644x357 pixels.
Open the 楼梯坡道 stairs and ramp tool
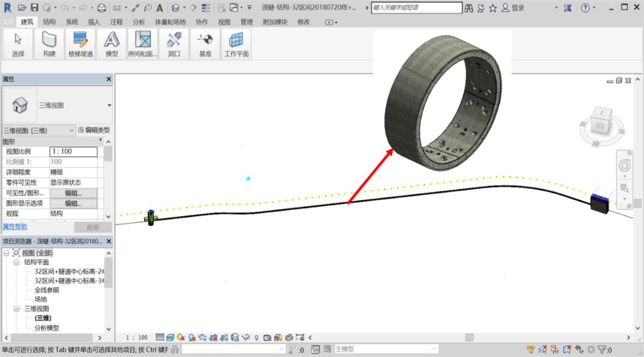[x=80, y=44]
